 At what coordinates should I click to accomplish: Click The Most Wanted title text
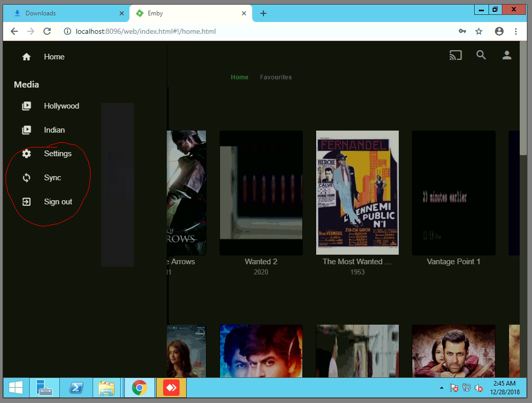[x=357, y=262]
